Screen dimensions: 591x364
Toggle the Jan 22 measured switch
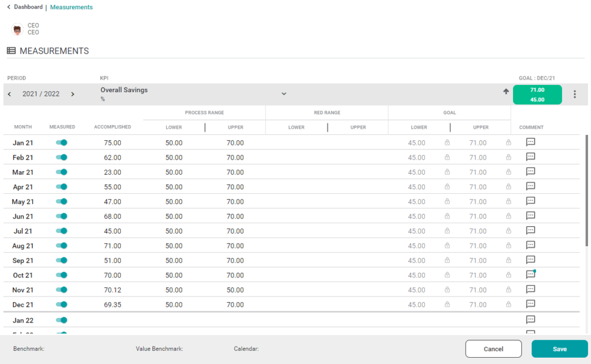pos(61,320)
